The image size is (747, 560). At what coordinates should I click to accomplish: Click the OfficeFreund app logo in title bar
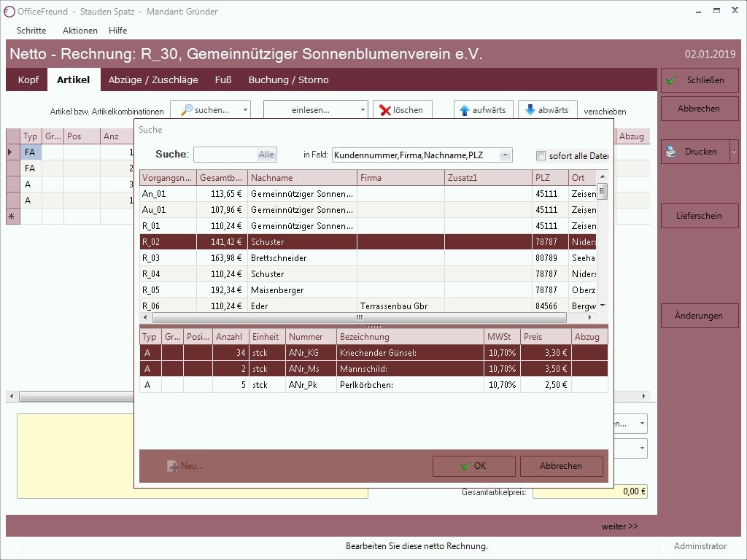click(x=9, y=12)
